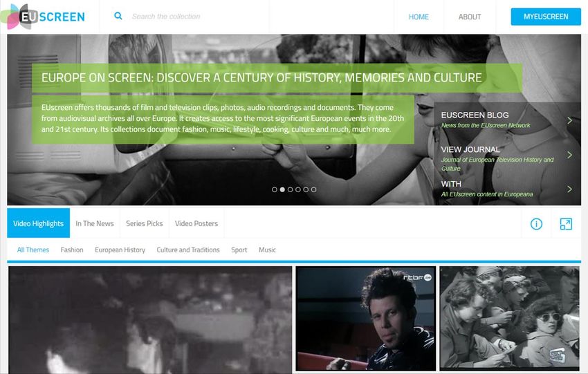Open the women with sunglasses video thumbnail
This screenshot has height=374, width=588.
509,318
